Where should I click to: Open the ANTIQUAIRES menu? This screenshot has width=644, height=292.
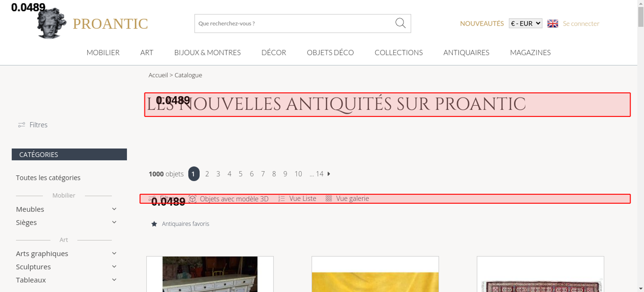(x=466, y=52)
